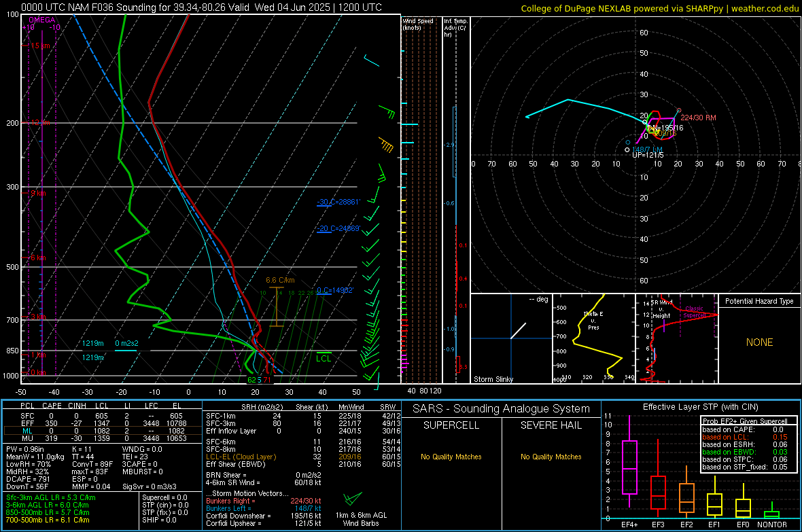Click the SUPERCELL column heading

coord(451,425)
